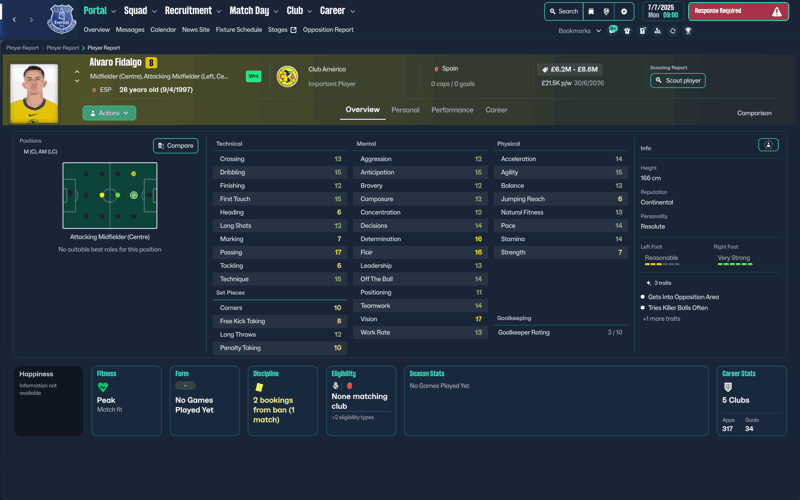
Task: Click the date and time 7/7/2025 panel
Action: (x=663, y=11)
